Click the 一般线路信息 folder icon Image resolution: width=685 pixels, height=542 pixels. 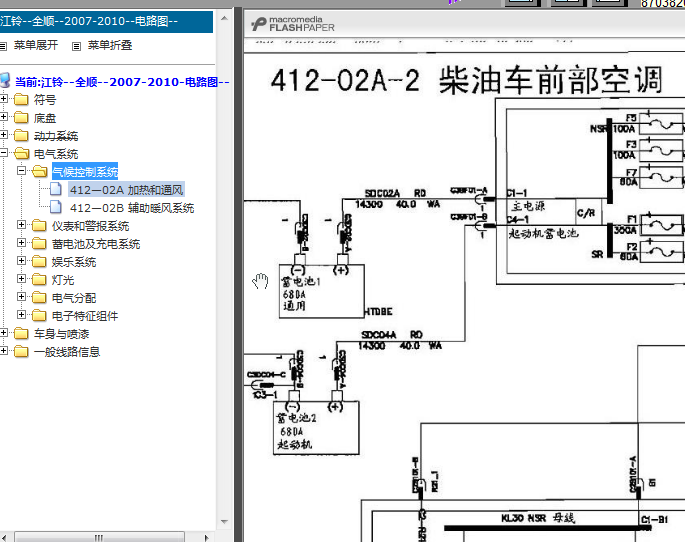pyautogui.click(x=21, y=352)
